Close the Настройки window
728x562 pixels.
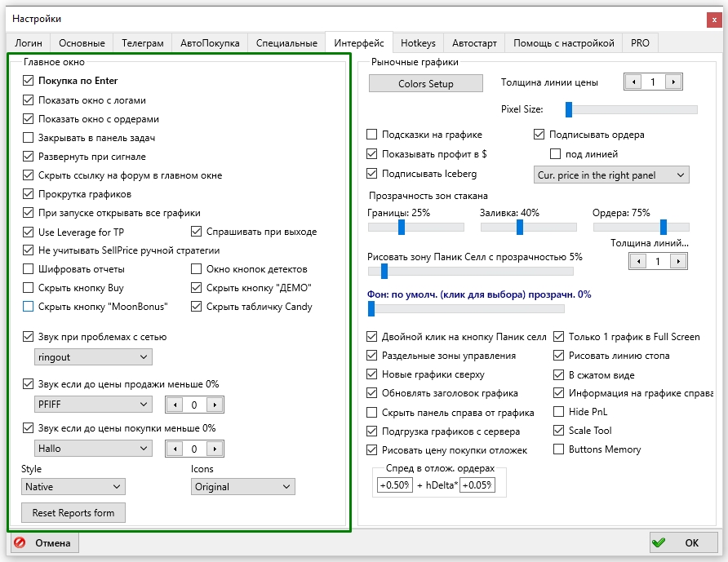(x=713, y=20)
